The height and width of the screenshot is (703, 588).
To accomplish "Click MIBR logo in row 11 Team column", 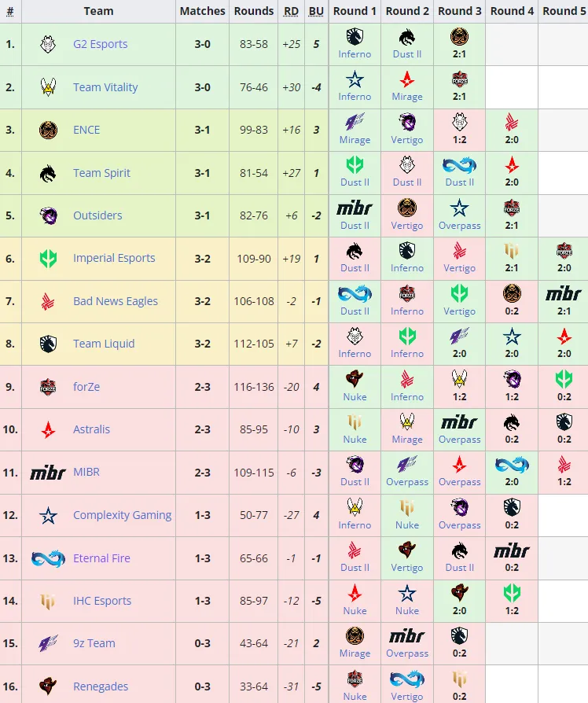I will coord(48,473).
